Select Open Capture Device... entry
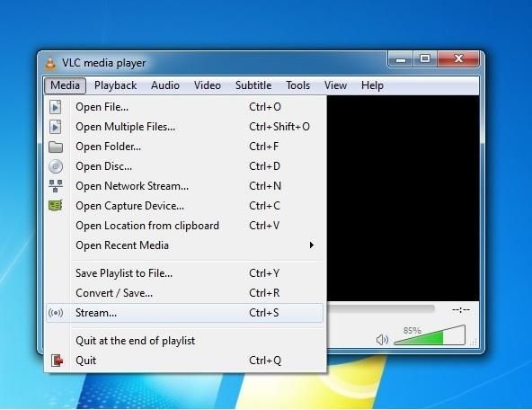532x410 pixels. pyautogui.click(x=185, y=206)
